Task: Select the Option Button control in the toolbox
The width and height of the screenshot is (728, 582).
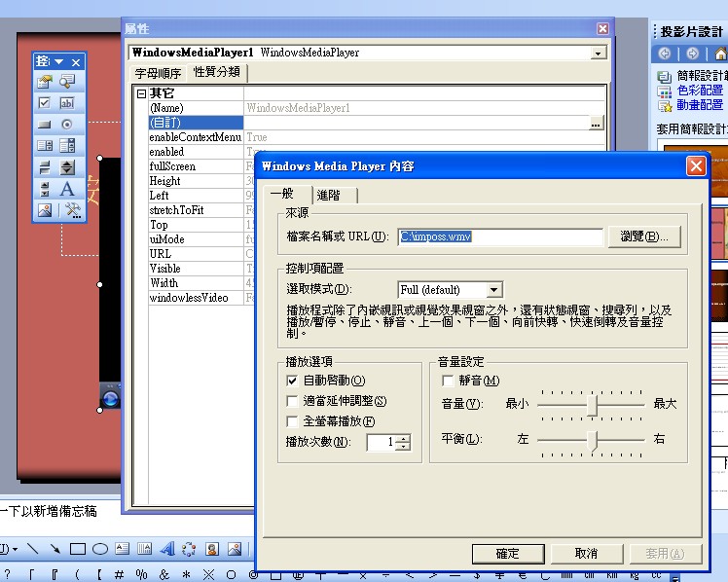Action: [67, 124]
